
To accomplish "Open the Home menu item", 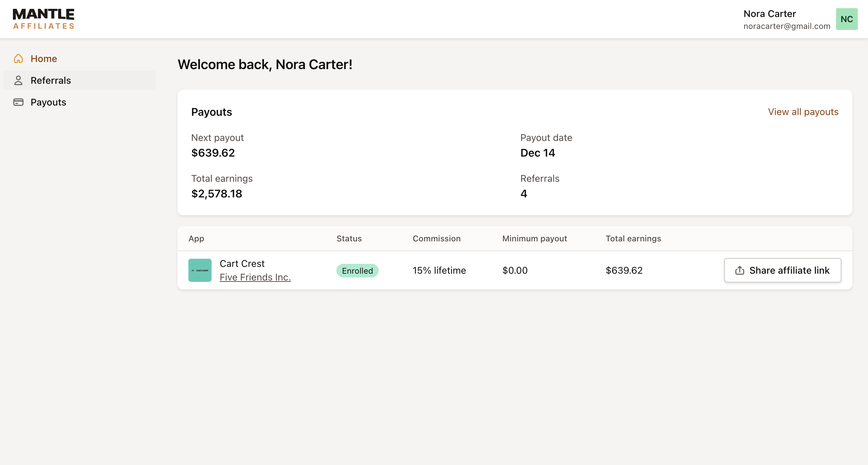I will tap(44, 59).
